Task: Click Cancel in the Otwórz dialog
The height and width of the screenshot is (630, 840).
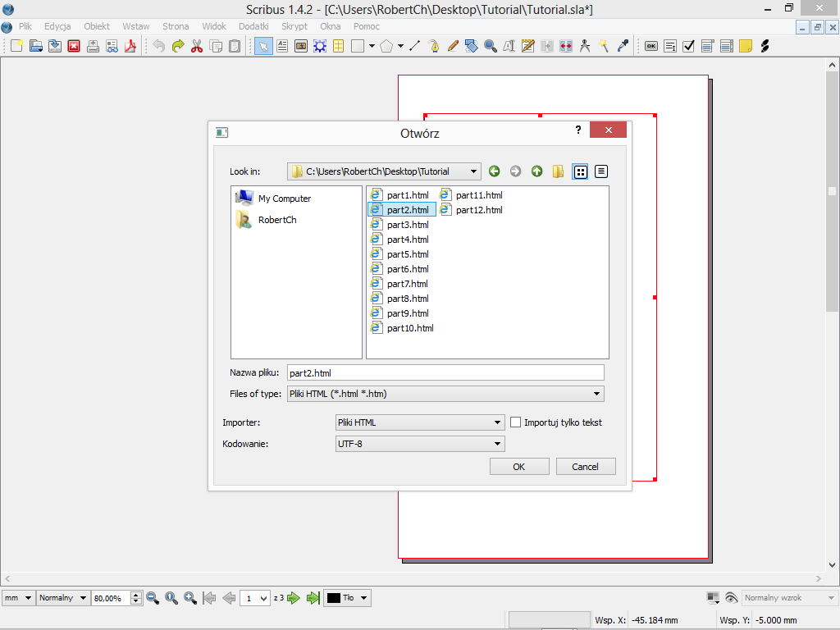Action: (x=586, y=466)
